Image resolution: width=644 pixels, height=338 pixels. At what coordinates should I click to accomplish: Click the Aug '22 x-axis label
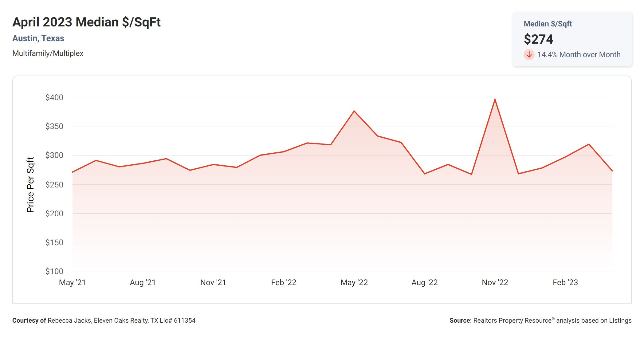424,282
